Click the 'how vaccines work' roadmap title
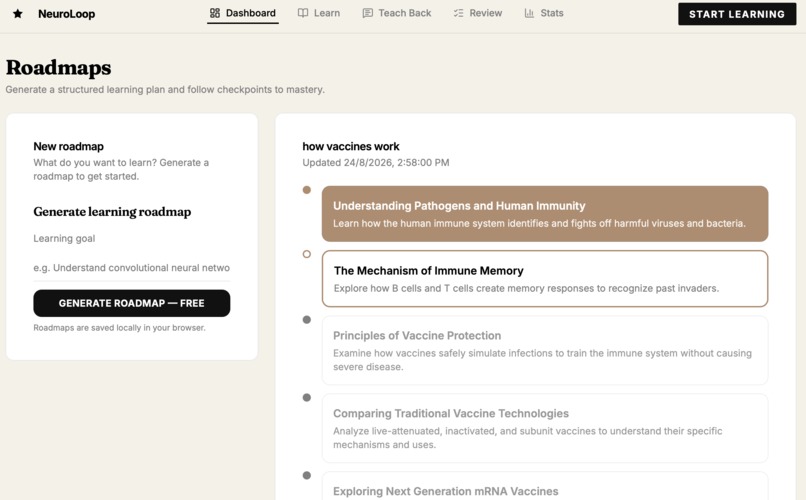Viewport: 806px width, 500px height. click(351, 146)
